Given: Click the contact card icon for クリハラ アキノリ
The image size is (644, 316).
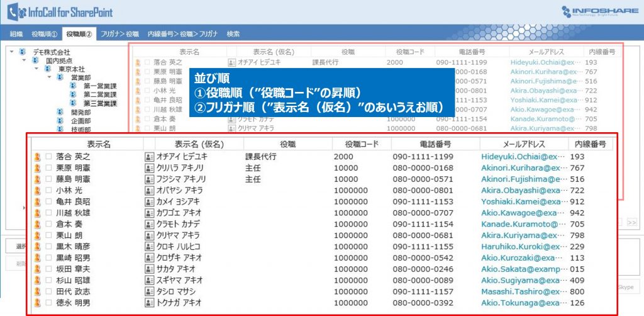Looking at the screenshot, I should coord(149,168).
